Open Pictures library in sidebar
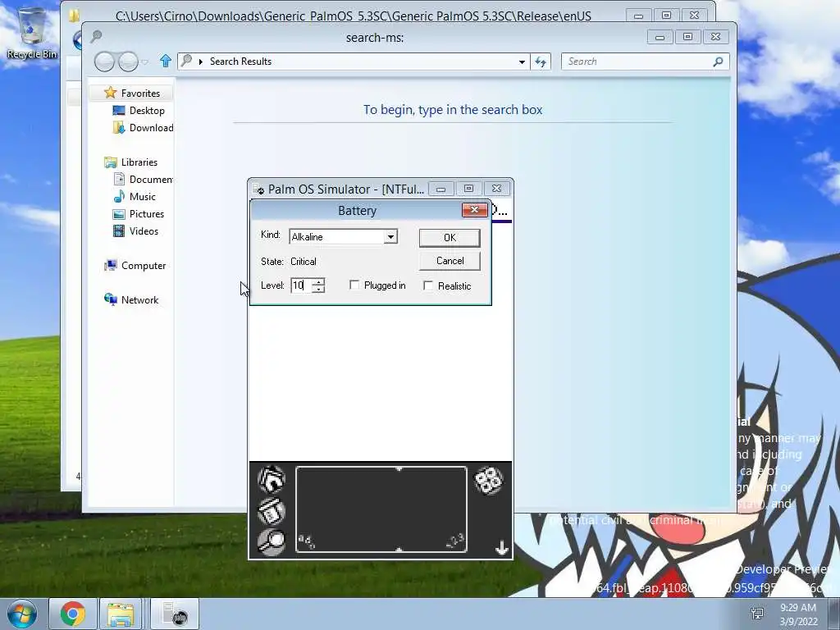 coord(147,214)
